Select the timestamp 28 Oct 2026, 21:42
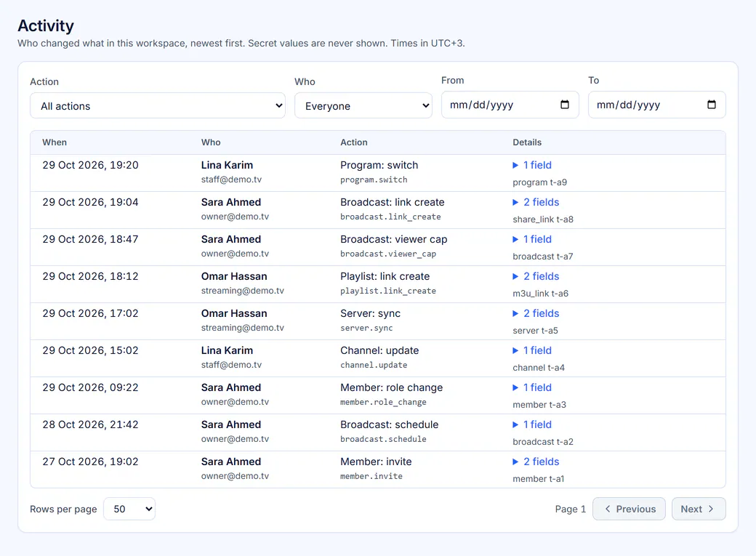 pyautogui.click(x=91, y=425)
